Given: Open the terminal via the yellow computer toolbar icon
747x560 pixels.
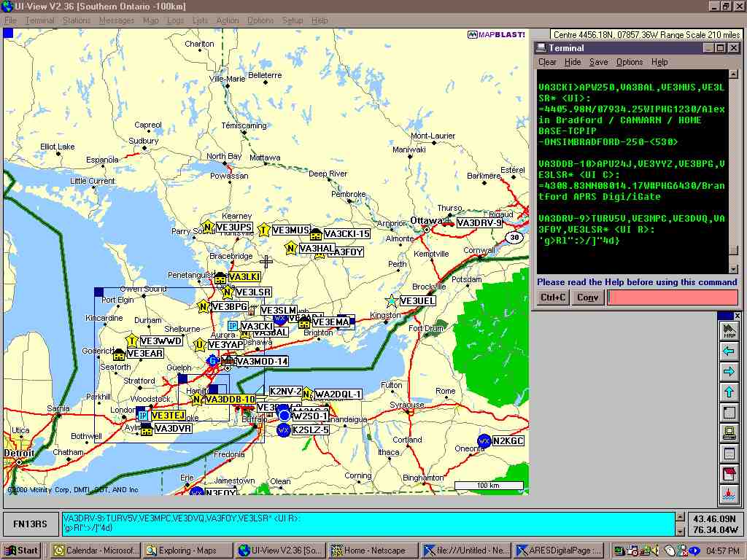Looking at the screenshot, I should pyautogui.click(x=729, y=433).
